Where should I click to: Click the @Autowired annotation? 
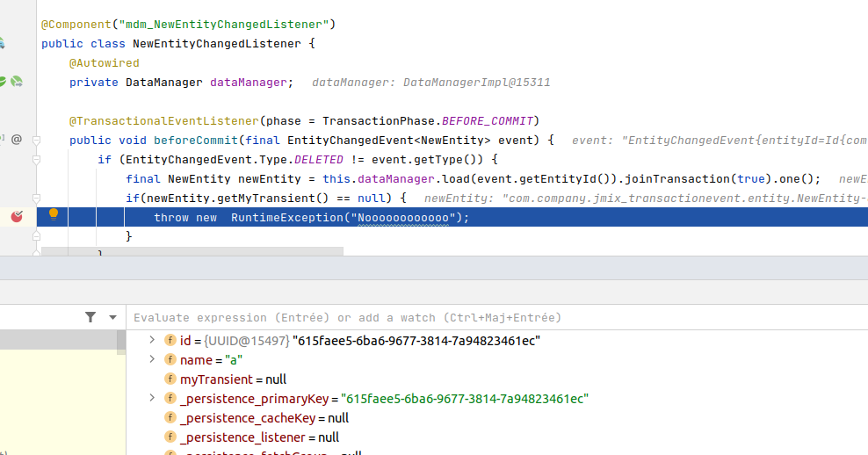point(104,63)
